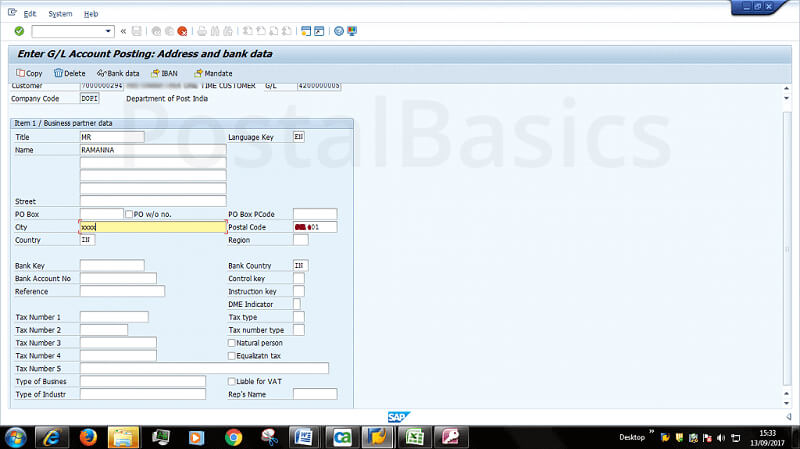Enable the Natural person checkbox

[232, 343]
